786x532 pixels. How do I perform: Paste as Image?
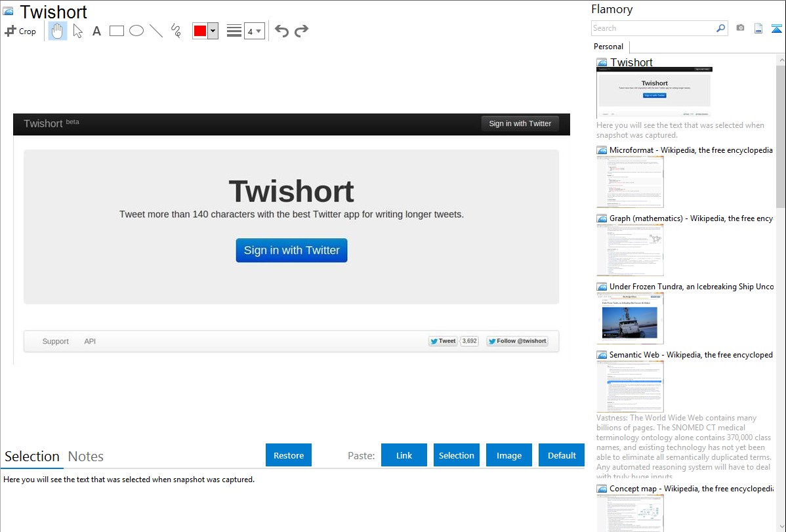508,455
